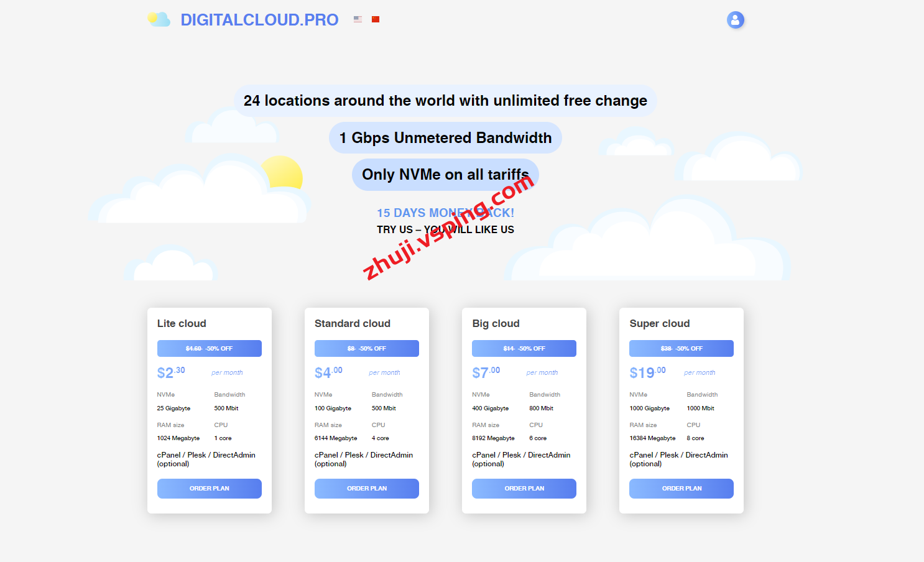Click the Only NVMe on all tariffs badge
924x562 pixels.
445,175
